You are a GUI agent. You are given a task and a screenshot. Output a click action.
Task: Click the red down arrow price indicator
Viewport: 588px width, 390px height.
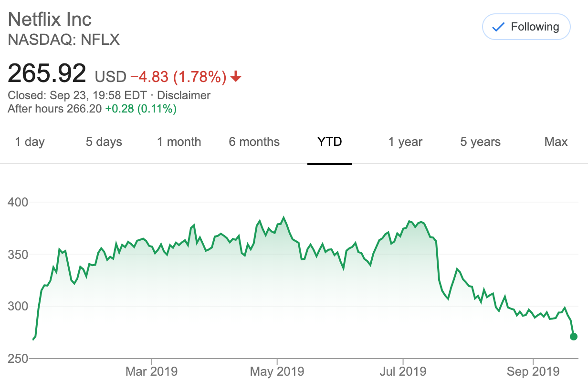[x=236, y=76]
